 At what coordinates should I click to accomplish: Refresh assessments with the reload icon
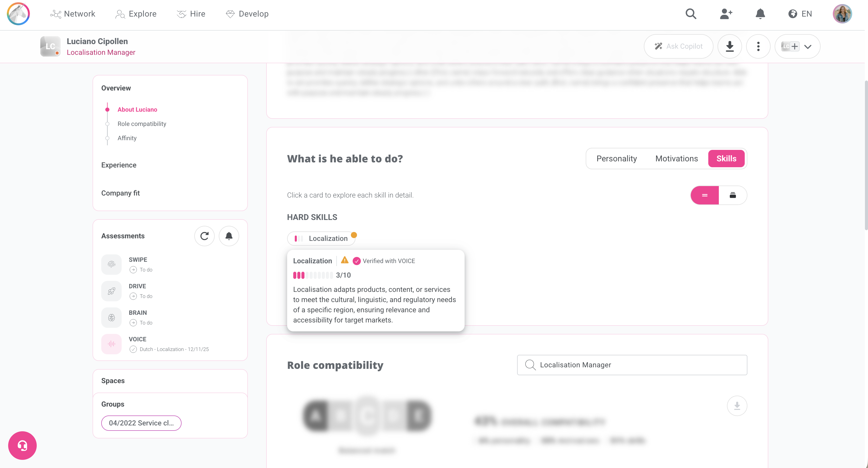[x=205, y=236]
